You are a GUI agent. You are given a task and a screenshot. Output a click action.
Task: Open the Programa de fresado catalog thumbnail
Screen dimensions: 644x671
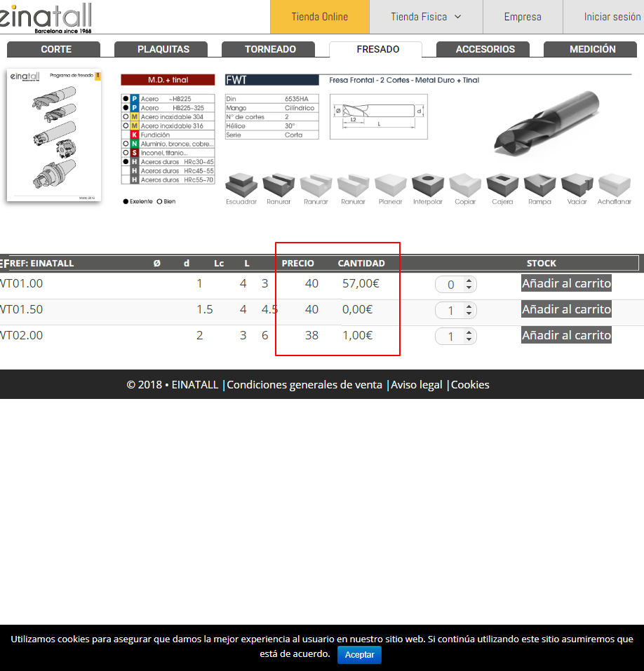(x=54, y=135)
